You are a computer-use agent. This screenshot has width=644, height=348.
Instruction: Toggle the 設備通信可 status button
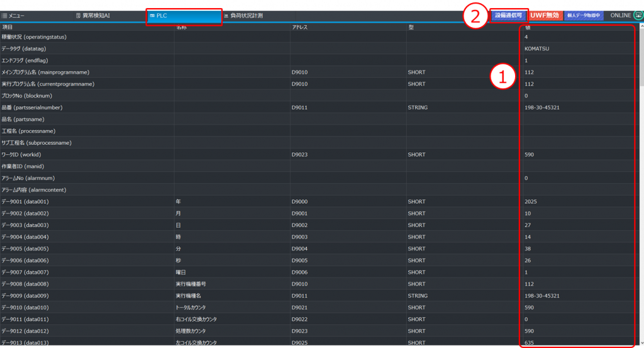[x=509, y=15]
